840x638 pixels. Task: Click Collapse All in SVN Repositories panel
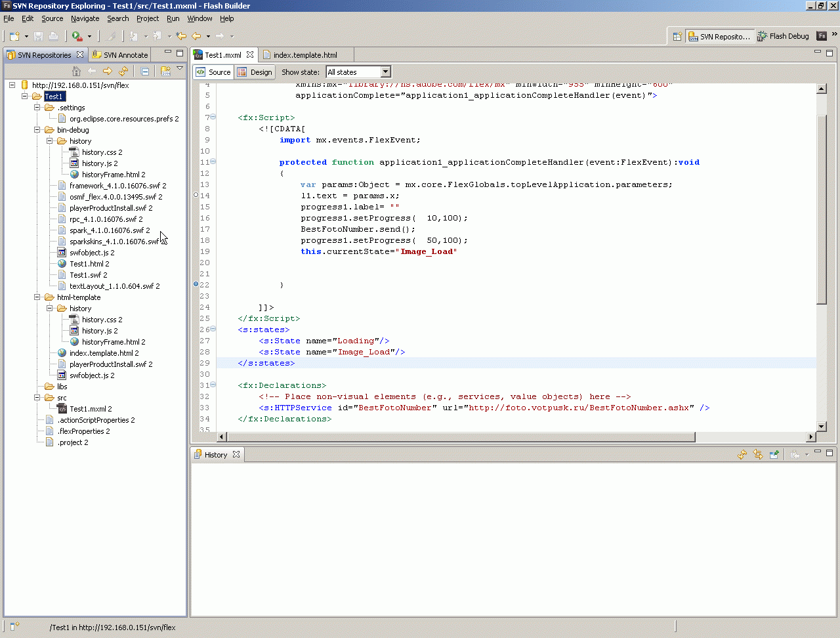[x=145, y=71]
